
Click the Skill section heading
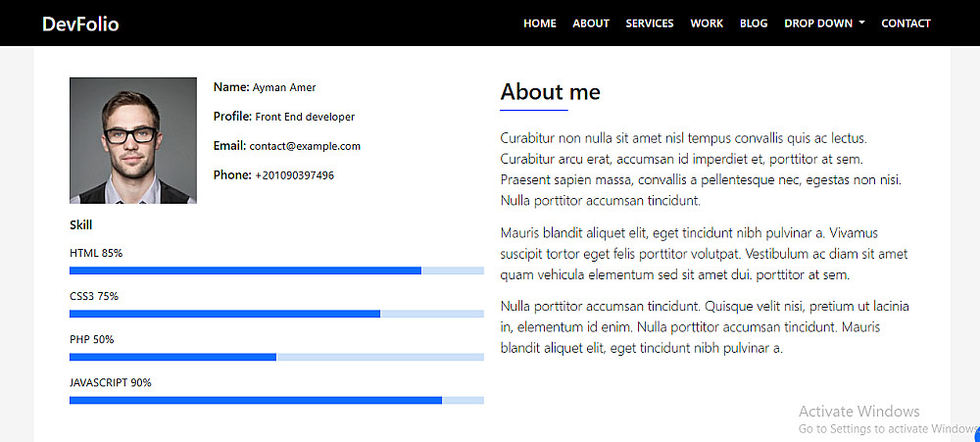pos(81,225)
